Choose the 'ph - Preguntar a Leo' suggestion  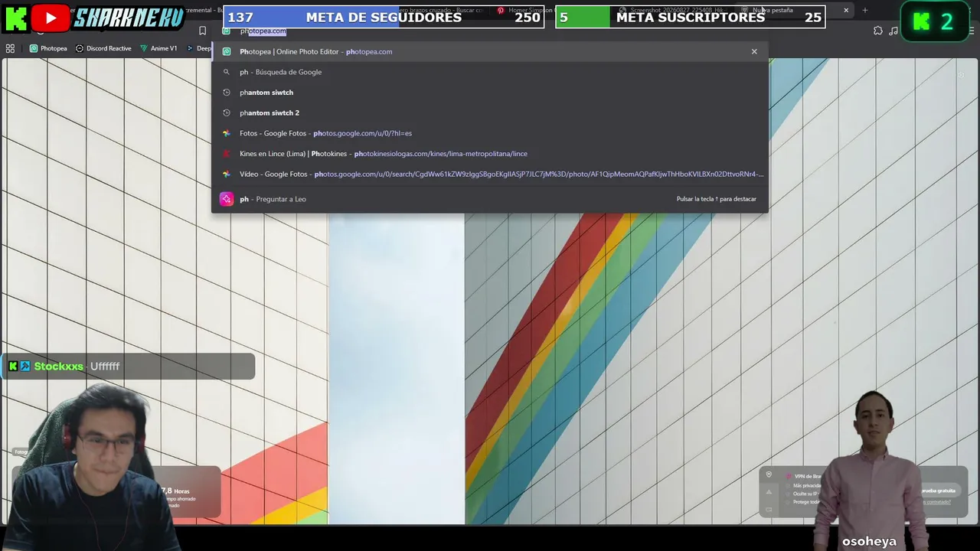coord(490,199)
